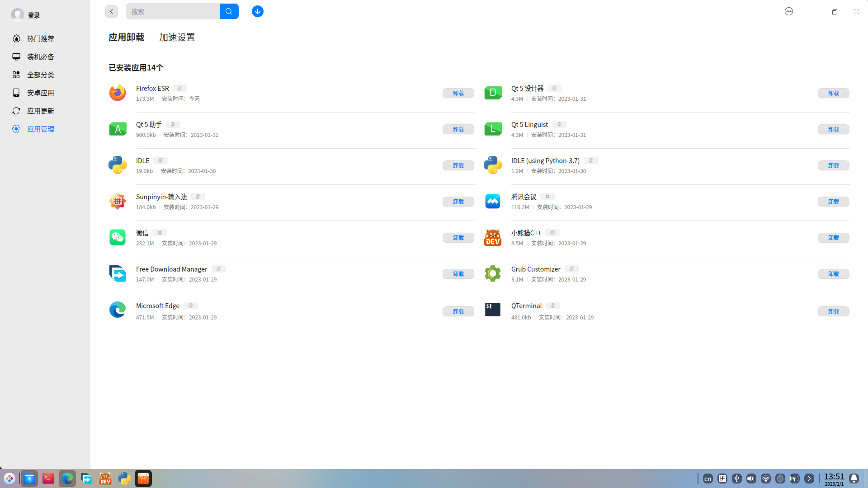
Task: Open 应用更新 in the sidebar
Action: click(40, 111)
